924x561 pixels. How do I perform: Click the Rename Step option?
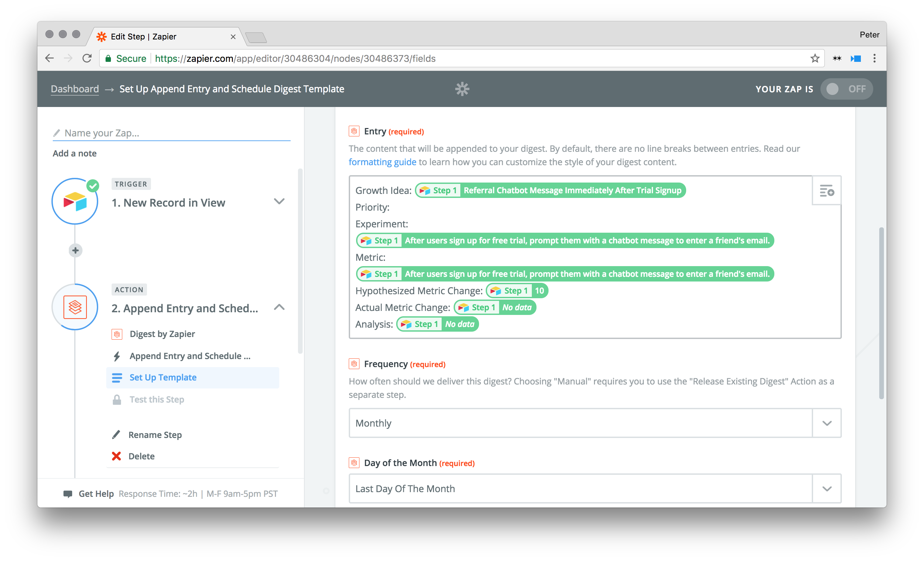click(x=155, y=435)
